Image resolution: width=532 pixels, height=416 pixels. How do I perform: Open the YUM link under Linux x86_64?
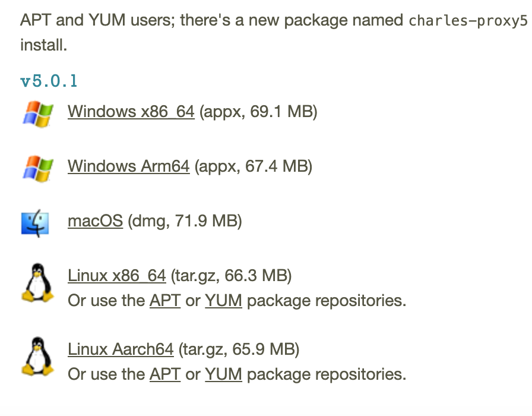coord(223,301)
